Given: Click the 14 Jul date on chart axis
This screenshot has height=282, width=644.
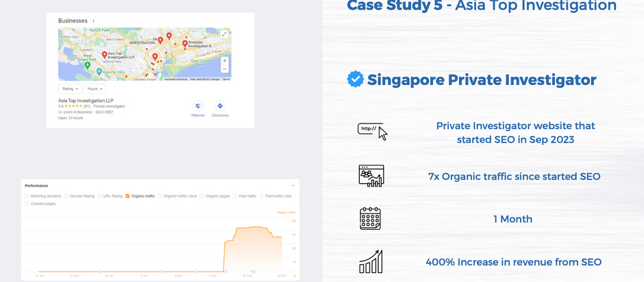Looking at the screenshot, I should pos(143,275).
